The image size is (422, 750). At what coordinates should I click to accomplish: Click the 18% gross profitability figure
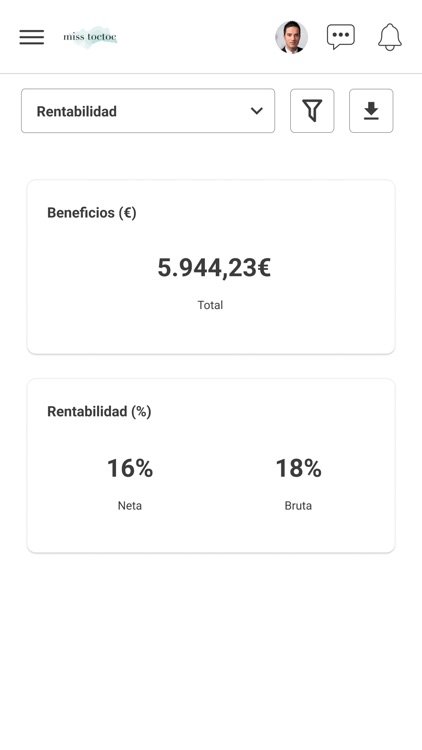(x=299, y=468)
